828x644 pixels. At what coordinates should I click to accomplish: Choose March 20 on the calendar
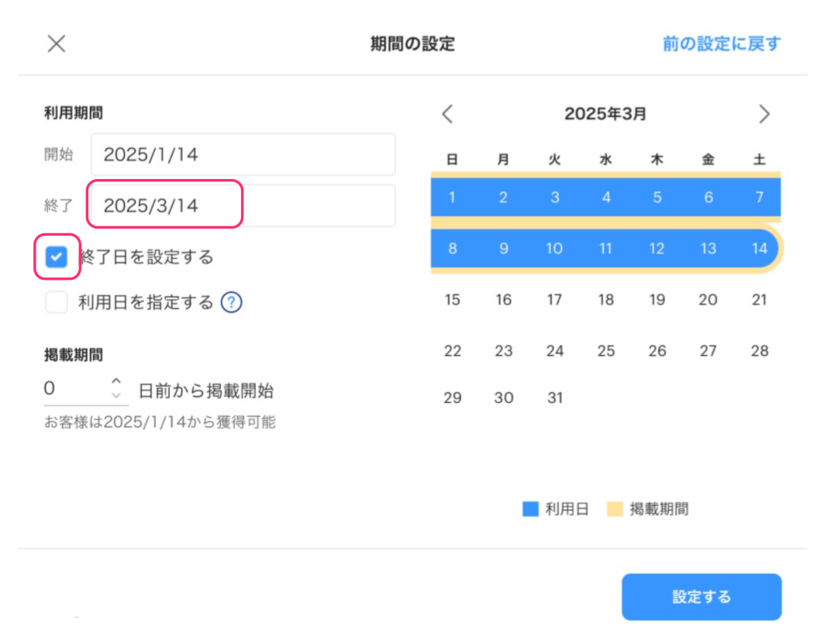pyautogui.click(x=708, y=300)
